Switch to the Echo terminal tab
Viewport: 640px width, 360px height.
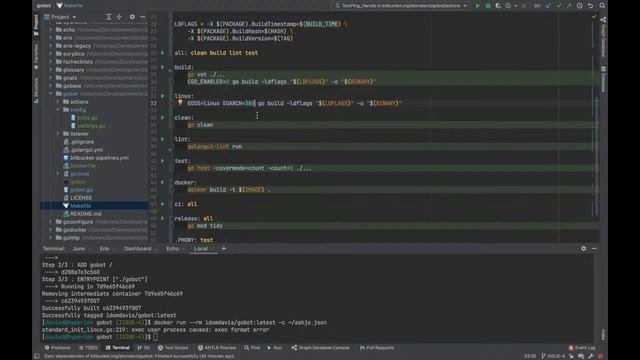pyautogui.click(x=173, y=249)
